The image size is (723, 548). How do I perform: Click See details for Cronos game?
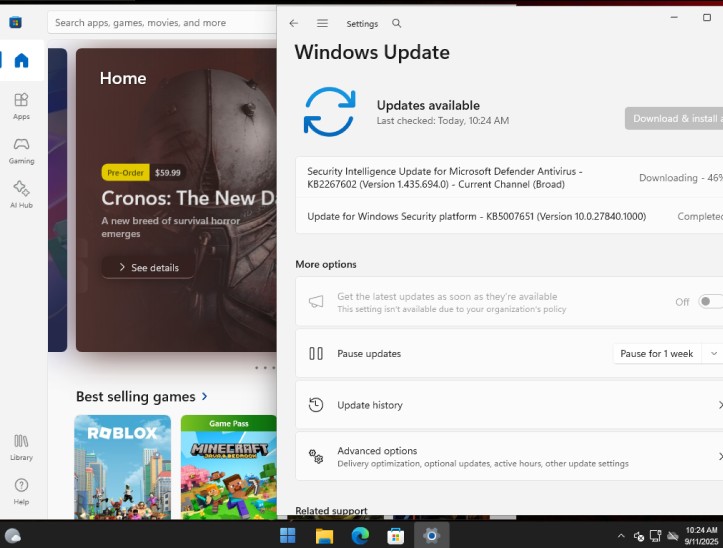click(x=148, y=268)
